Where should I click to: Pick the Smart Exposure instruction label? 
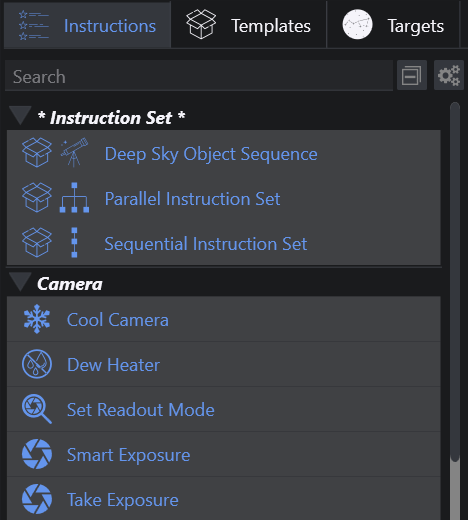129,455
